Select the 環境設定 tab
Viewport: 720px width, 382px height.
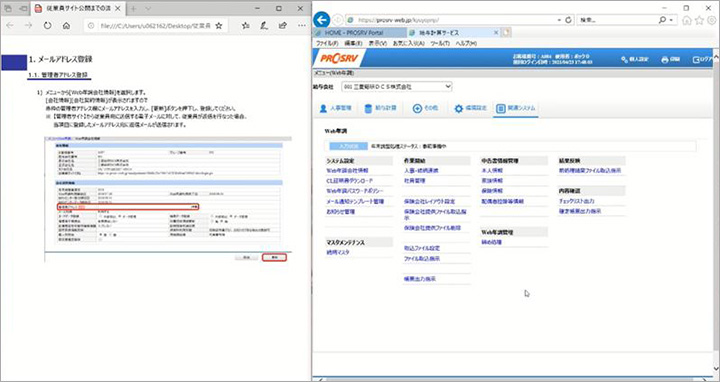(470, 108)
